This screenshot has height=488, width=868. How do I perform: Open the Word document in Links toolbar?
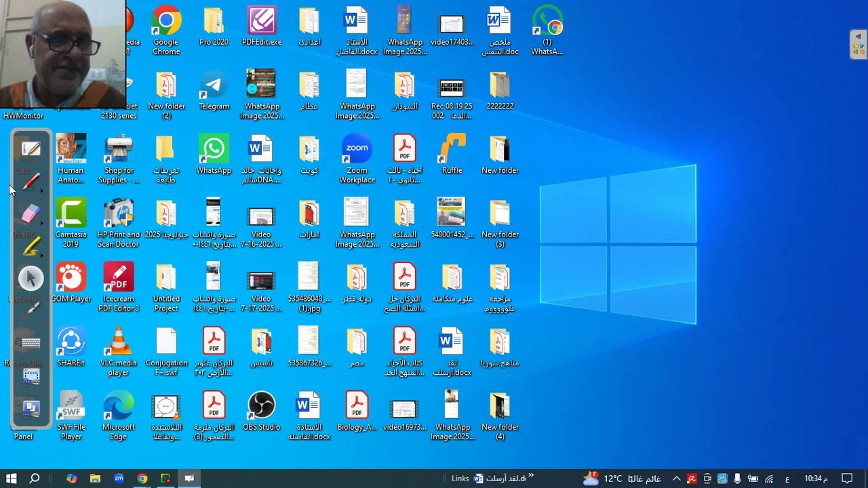click(x=500, y=479)
